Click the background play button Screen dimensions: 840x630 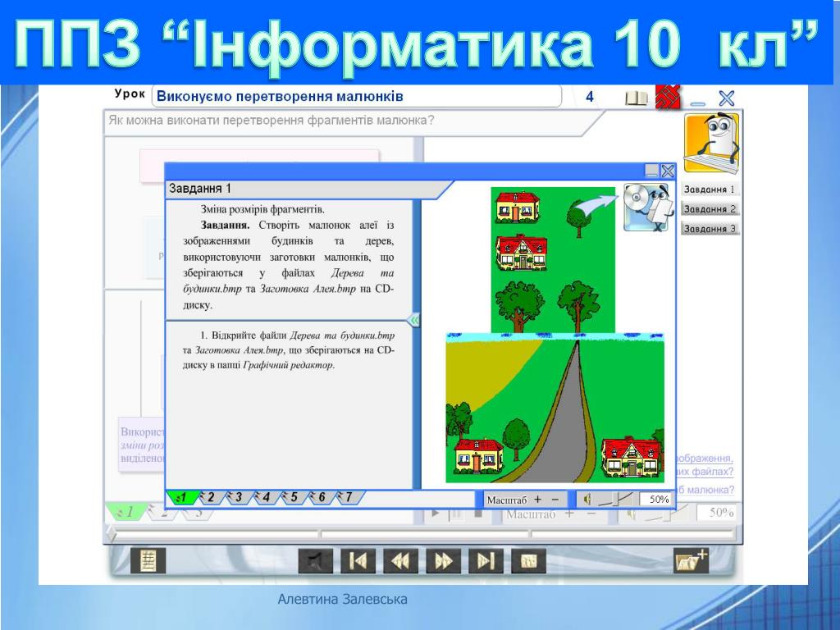[436, 514]
